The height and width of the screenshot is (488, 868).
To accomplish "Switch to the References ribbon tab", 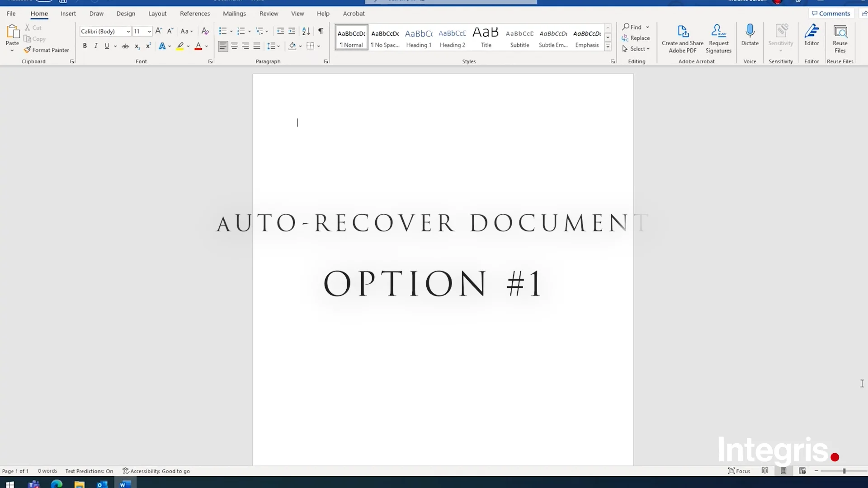I will [194, 14].
